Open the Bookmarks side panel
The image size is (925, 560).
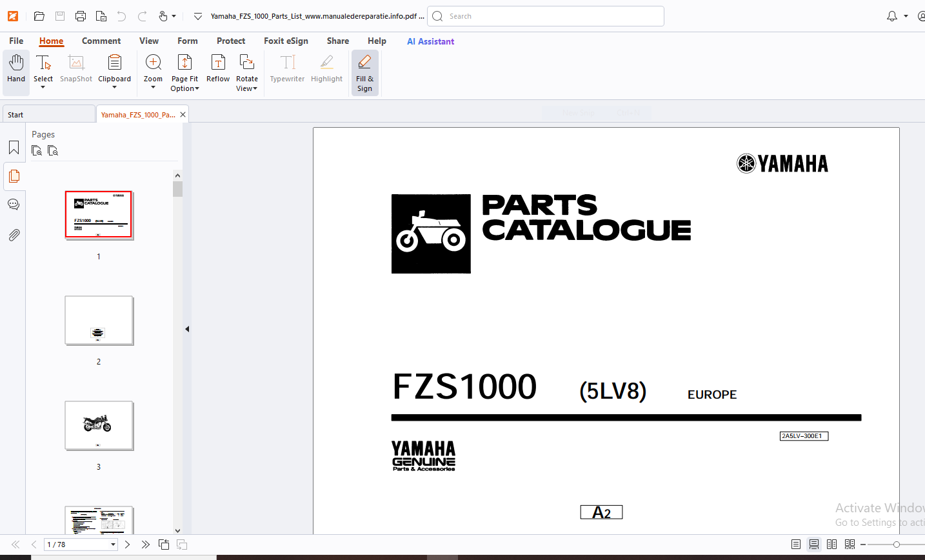click(14, 148)
